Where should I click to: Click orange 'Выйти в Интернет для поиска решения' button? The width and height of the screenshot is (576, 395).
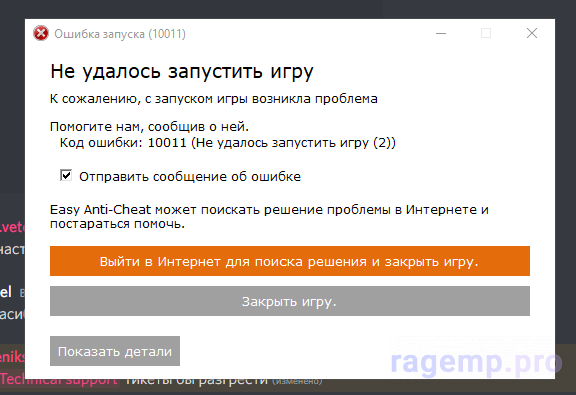[x=290, y=261]
